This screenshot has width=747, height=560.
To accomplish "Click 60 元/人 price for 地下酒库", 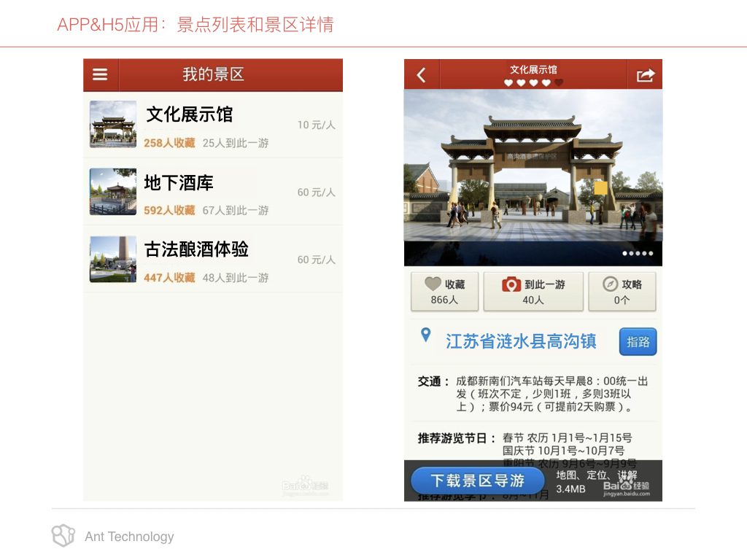I will [x=317, y=192].
